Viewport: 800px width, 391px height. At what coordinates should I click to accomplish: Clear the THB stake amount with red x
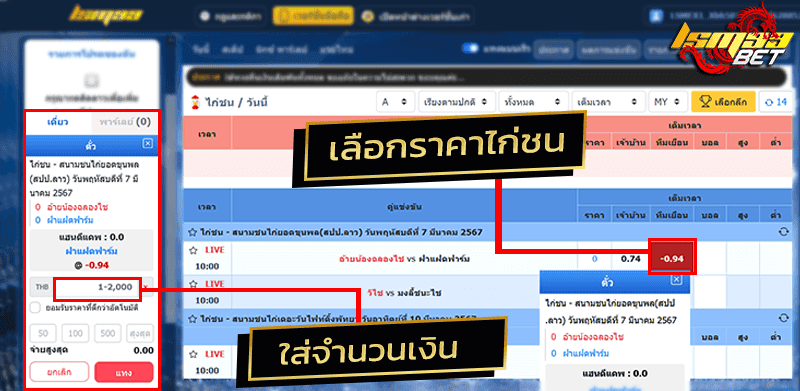click(146, 287)
